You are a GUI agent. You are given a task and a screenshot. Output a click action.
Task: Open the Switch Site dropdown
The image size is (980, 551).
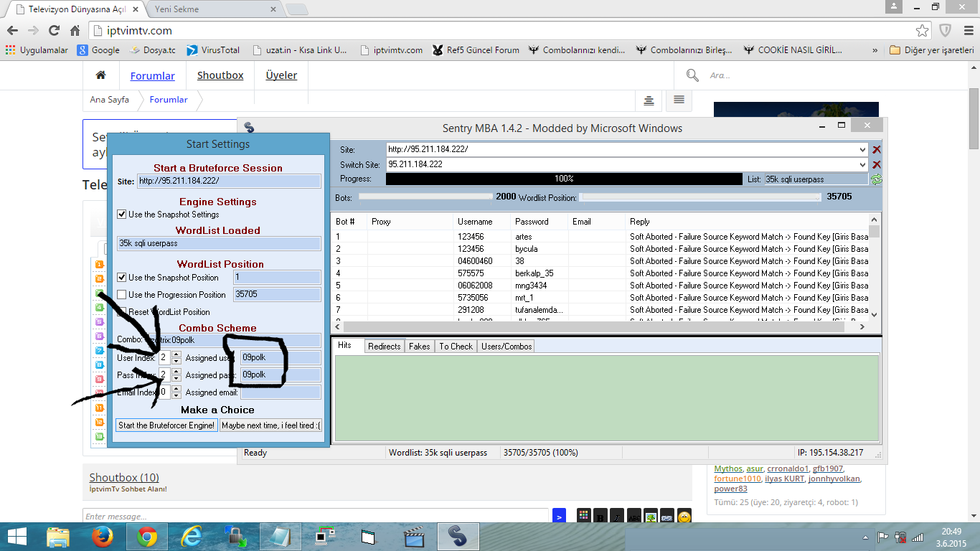click(862, 164)
